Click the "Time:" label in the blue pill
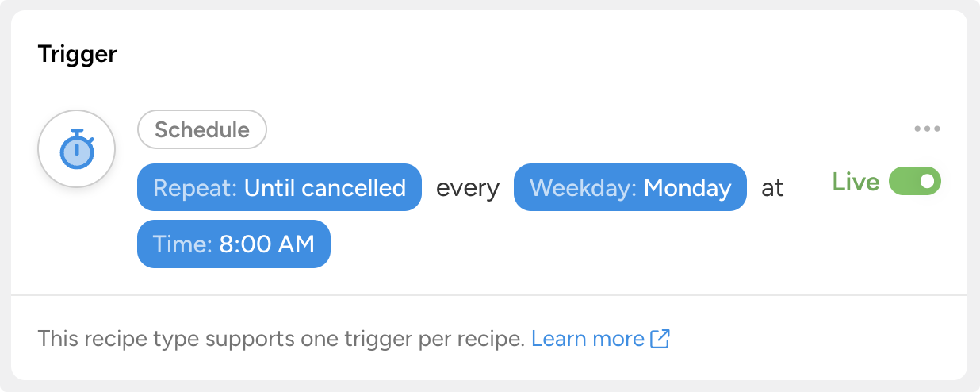This screenshot has height=392, width=980. click(x=182, y=244)
